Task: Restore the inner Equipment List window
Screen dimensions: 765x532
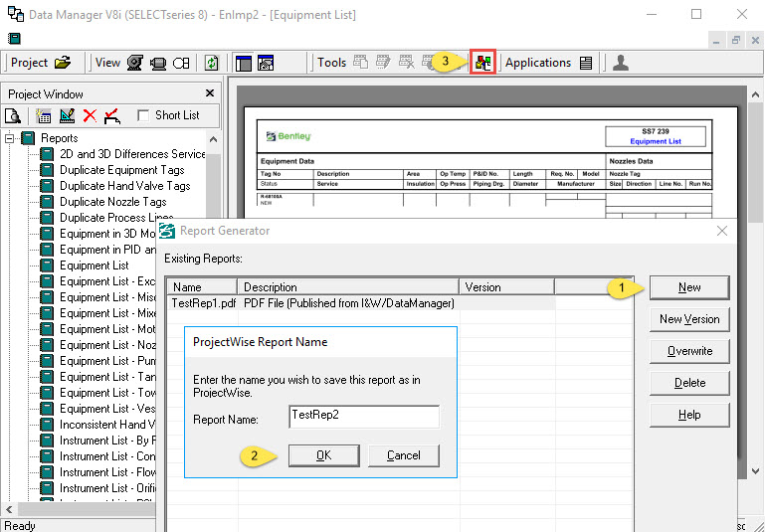Action: 736,40
